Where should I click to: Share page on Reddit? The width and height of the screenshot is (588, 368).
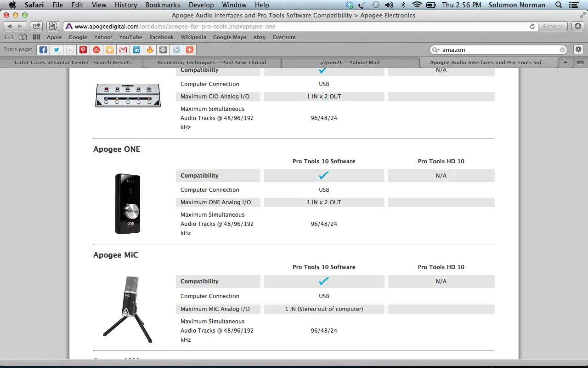176,50
